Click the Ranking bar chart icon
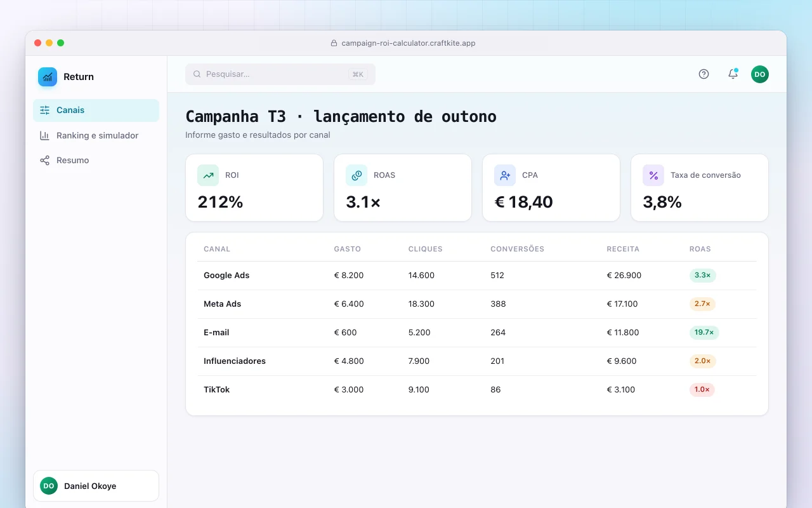The height and width of the screenshot is (508, 812). (x=44, y=135)
